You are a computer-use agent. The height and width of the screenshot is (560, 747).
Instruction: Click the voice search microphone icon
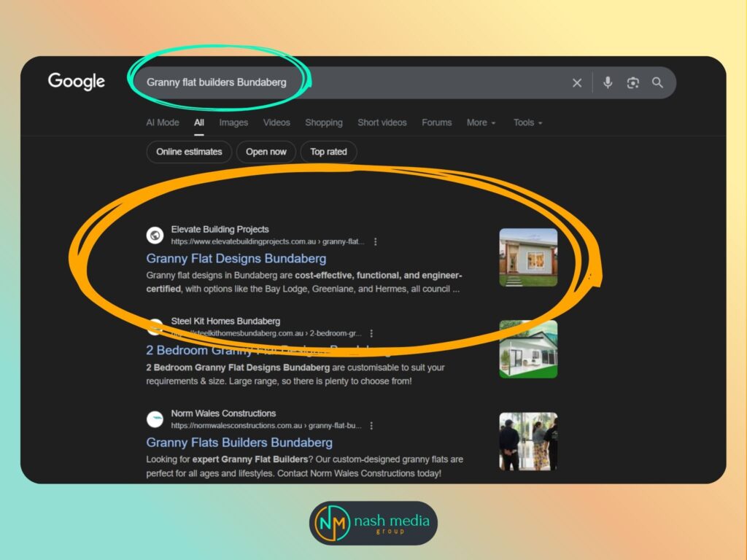(x=608, y=82)
